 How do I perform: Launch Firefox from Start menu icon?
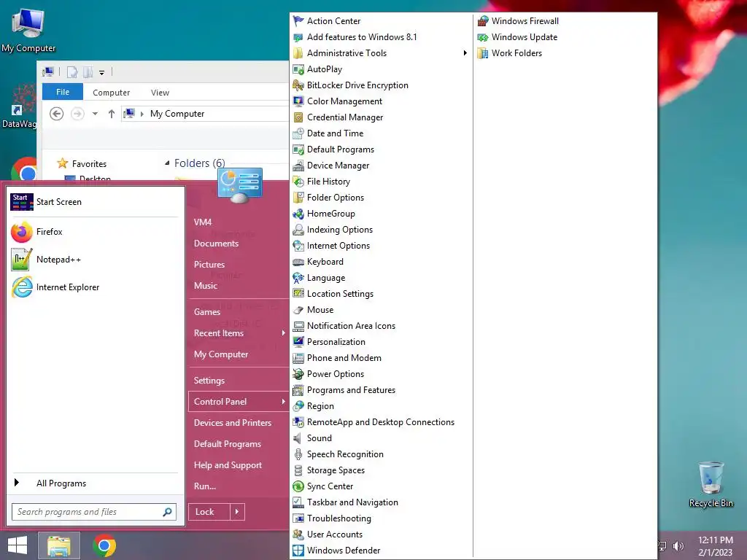[22, 232]
